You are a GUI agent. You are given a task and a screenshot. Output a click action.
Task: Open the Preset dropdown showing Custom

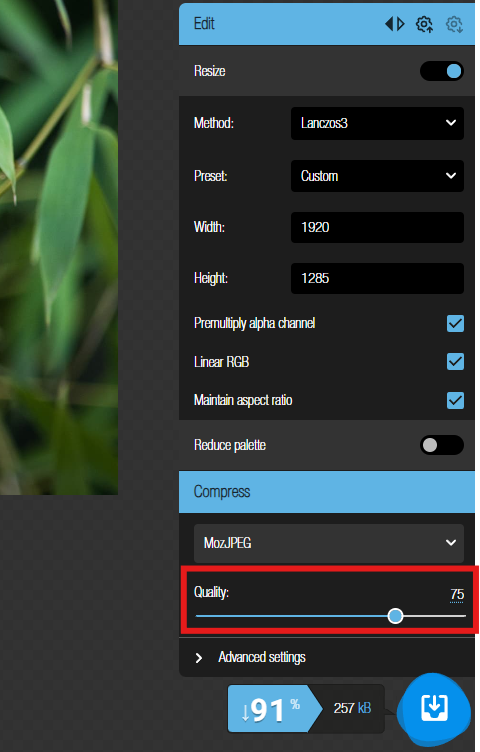pos(377,176)
